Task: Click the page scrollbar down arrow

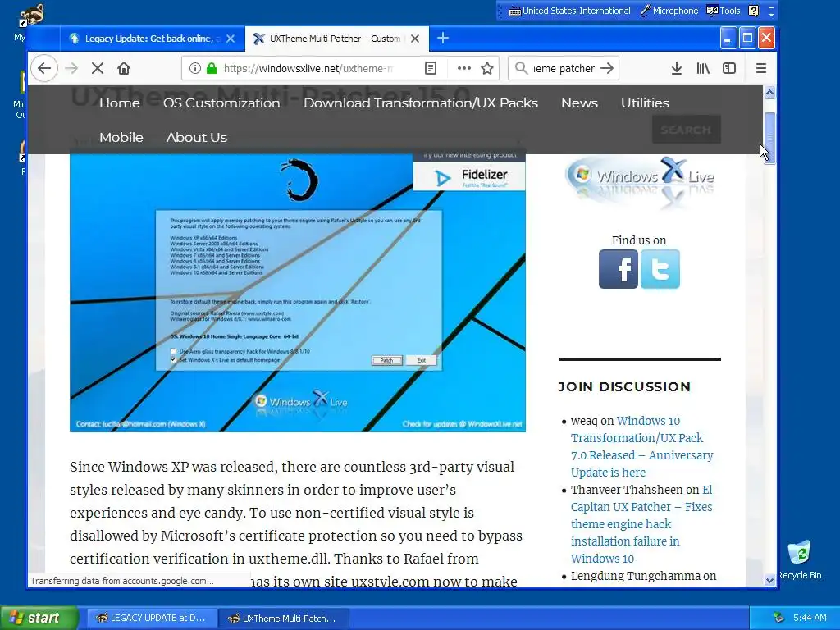Action: pyautogui.click(x=769, y=580)
